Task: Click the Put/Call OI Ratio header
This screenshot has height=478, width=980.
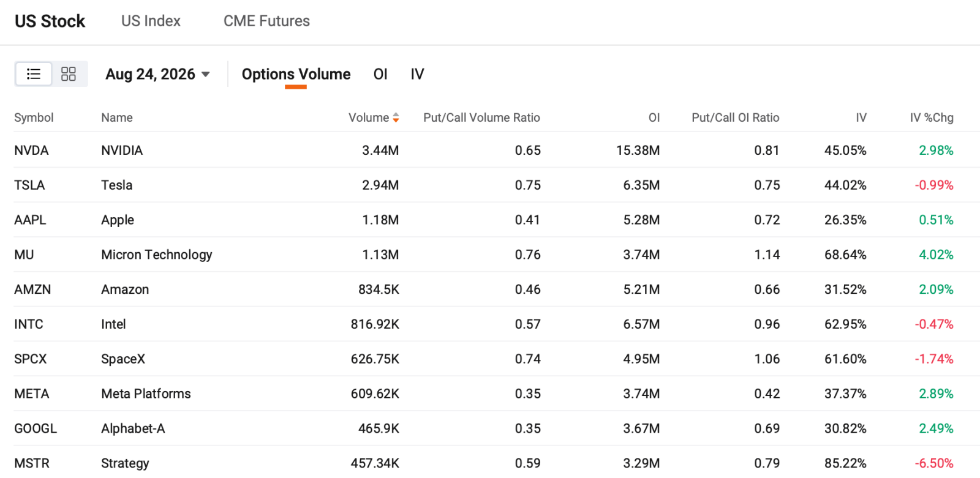Action: tap(735, 118)
